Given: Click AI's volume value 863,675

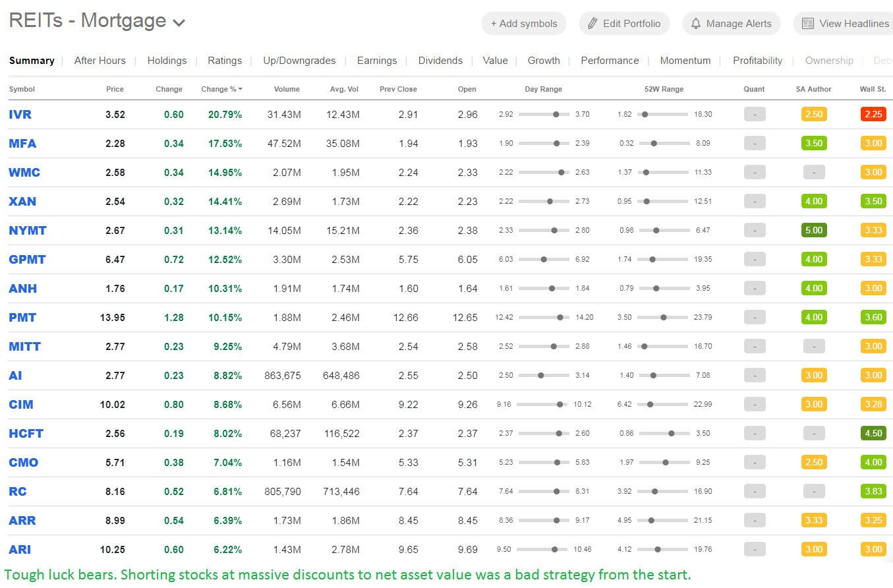Looking at the screenshot, I should point(282,376).
